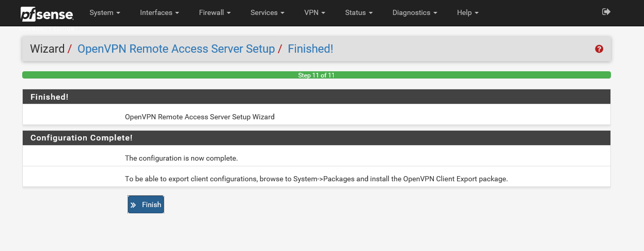Click the OpenVPN Client Export package note
This screenshot has width=644, height=251.
pos(316,179)
